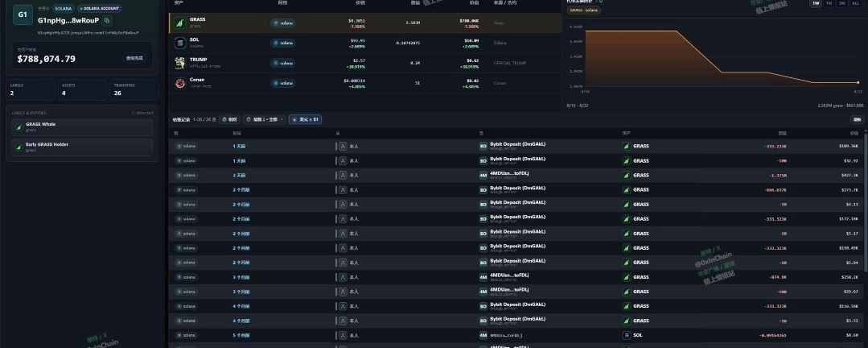Click the SOL asset icon in the $0.60 transfer

coord(627,335)
